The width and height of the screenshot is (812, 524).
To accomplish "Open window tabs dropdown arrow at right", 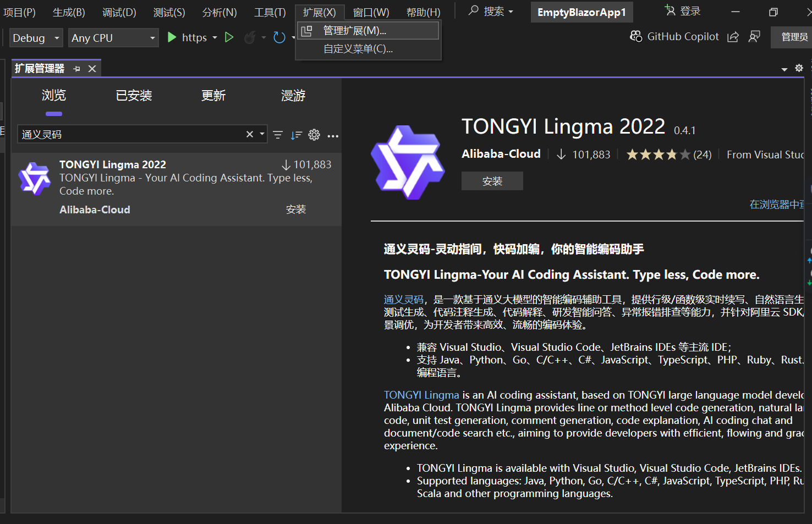I will tap(784, 69).
